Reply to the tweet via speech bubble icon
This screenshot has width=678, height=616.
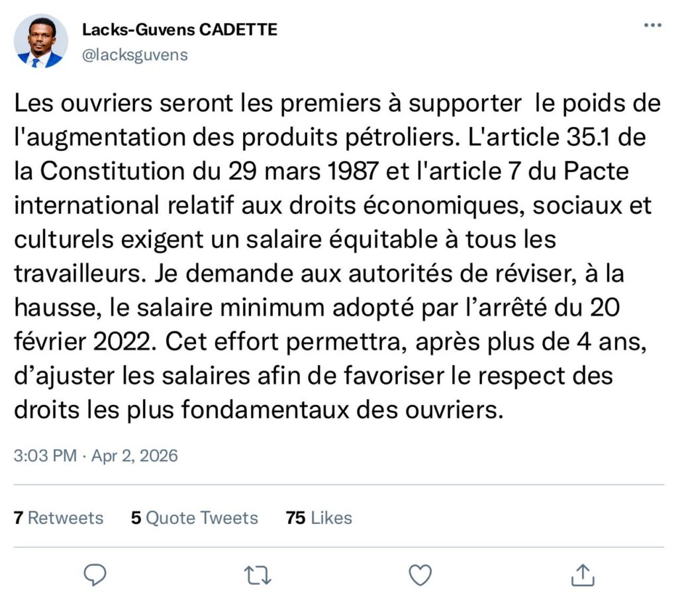97,575
